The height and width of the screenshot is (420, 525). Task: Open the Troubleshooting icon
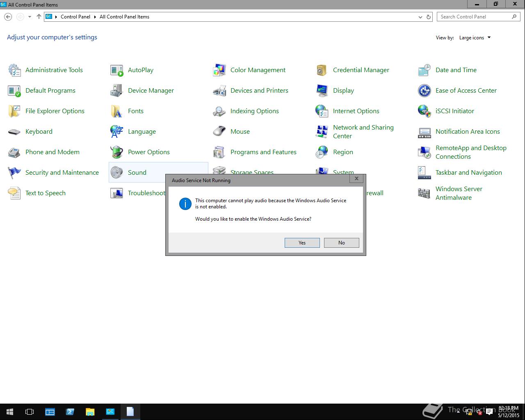(117, 193)
